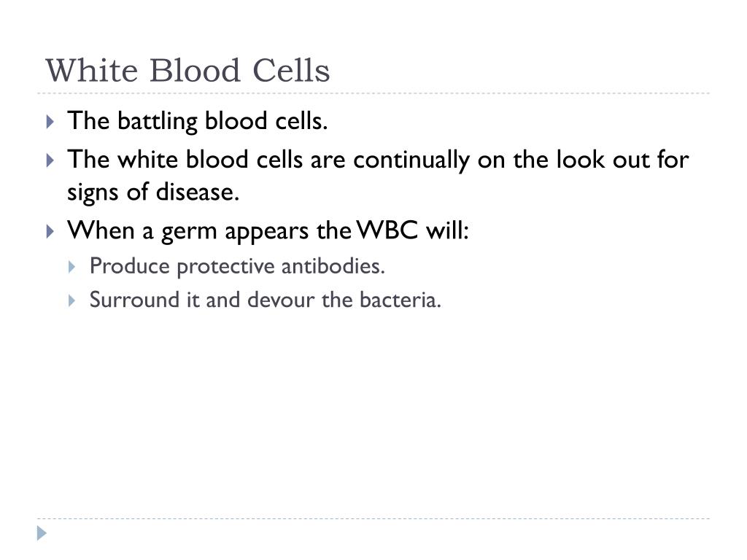Click the line 'When a germ appears the WBC will:'
This screenshot has width=747, height=560.
[x=268, y=231]
